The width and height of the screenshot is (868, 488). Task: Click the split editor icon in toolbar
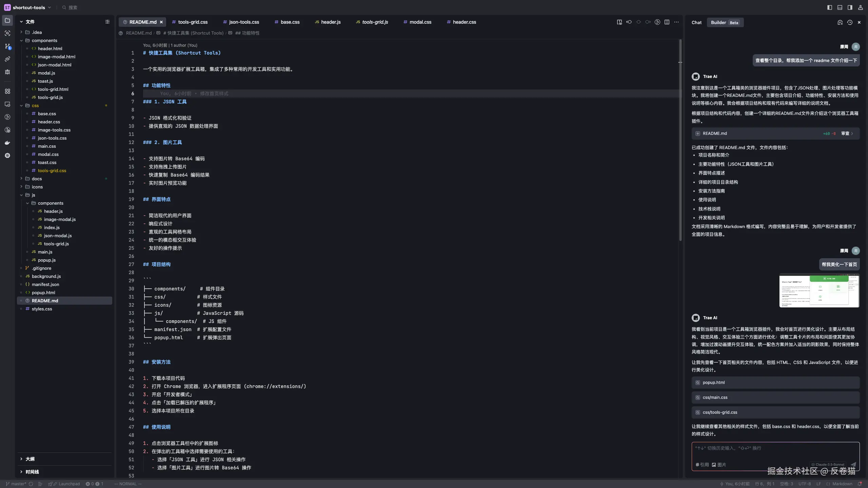[x=667, y=22]
